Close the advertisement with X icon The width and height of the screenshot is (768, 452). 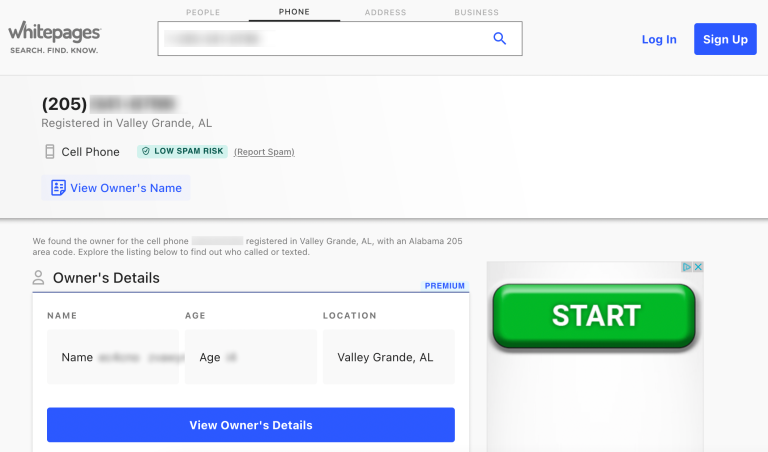pyautogui.click(x=698, y=267)
